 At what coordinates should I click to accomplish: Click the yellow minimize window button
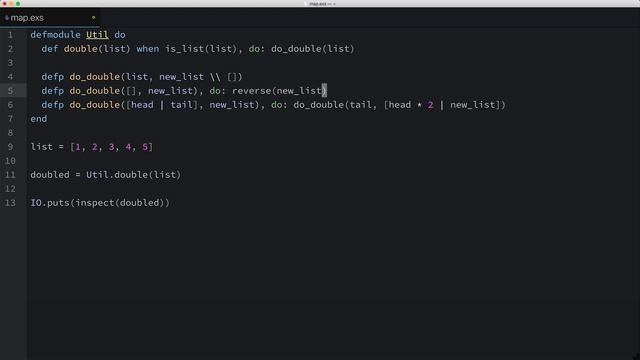(x=11, y=4)
